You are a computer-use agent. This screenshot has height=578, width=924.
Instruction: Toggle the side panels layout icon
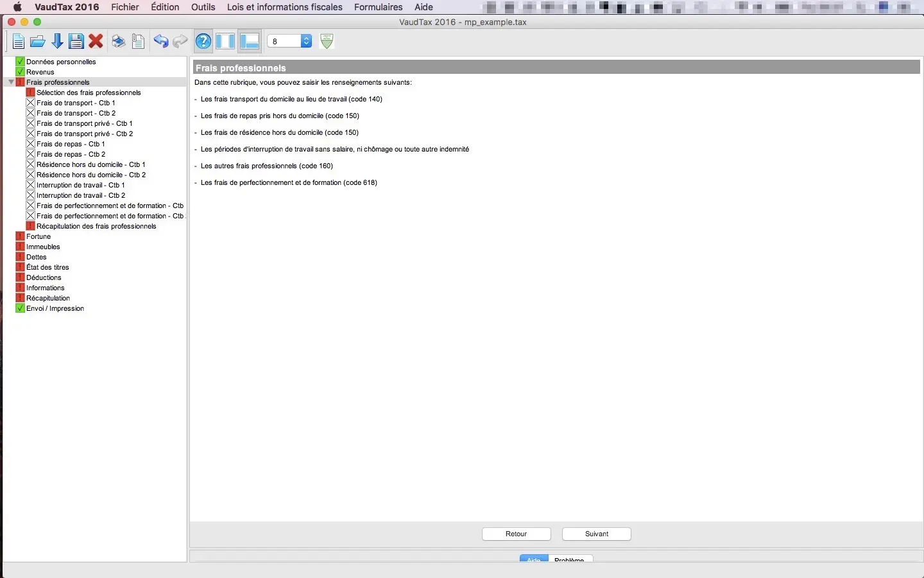point(225,42)
